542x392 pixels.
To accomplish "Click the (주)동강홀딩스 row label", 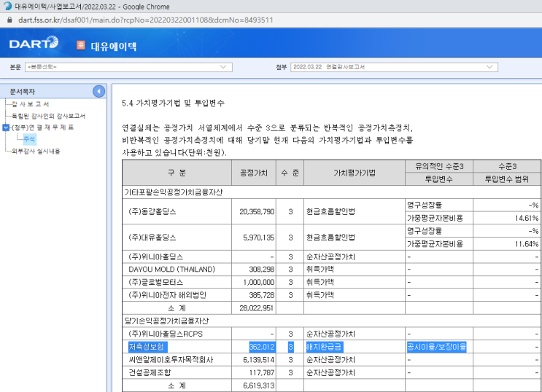I will pyautogui.click(x=152, y=211).
